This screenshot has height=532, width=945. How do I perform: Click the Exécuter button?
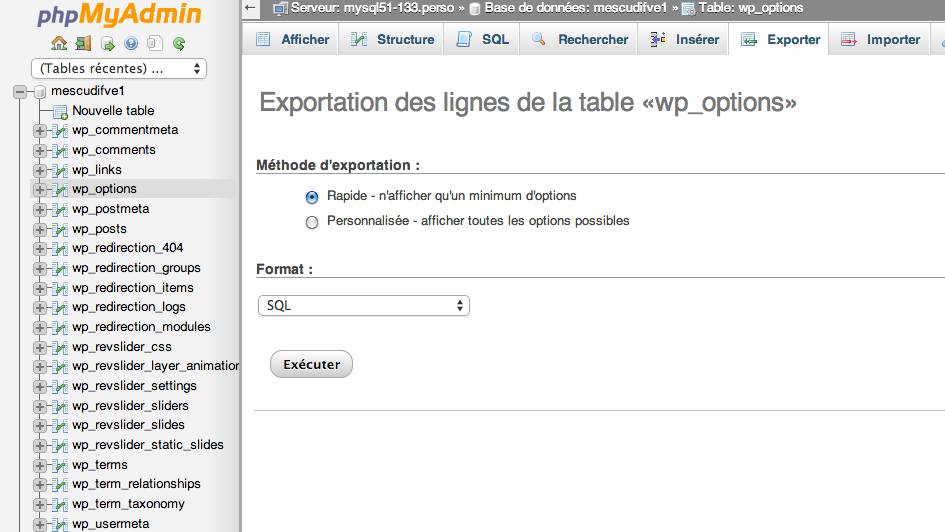coord(312,365)
